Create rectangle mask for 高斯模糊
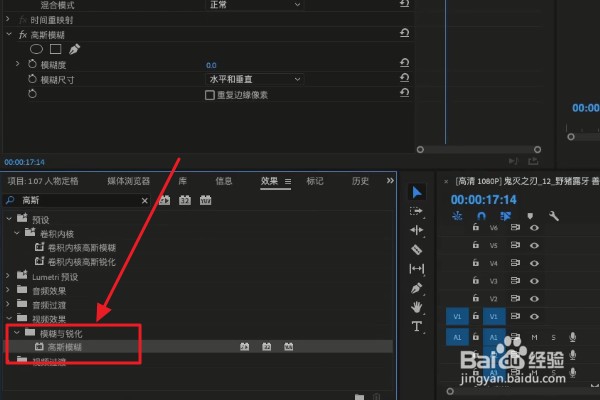600x400 pixels. 55,49
